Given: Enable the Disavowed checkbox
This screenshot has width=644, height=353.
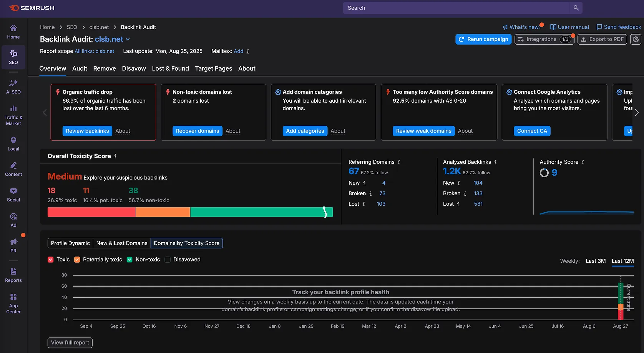Looking at the screenshot, I should coord(168,260).
